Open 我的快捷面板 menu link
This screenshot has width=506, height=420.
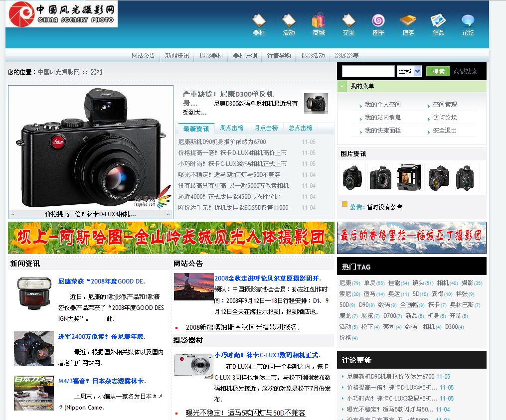tap(383, 131)
